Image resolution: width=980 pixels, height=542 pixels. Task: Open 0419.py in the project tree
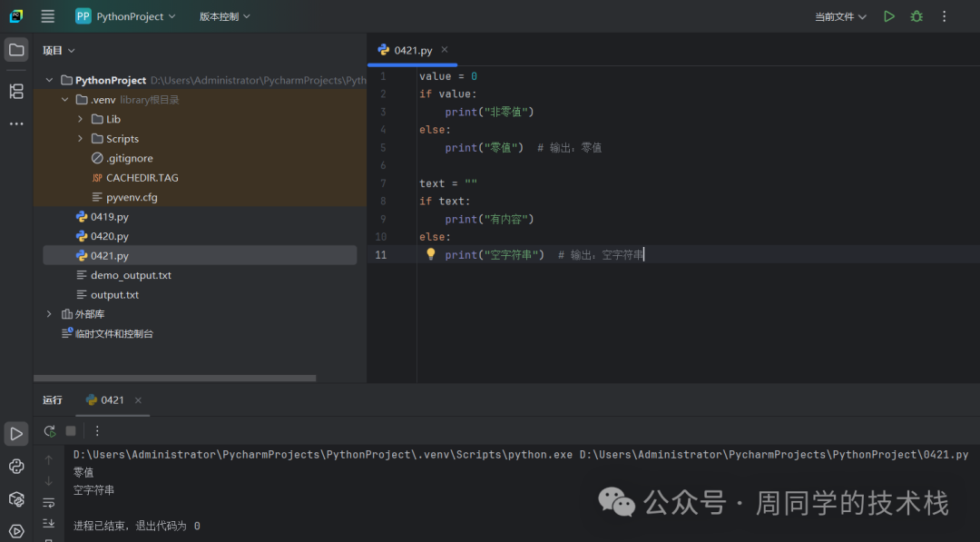point(109,217)
